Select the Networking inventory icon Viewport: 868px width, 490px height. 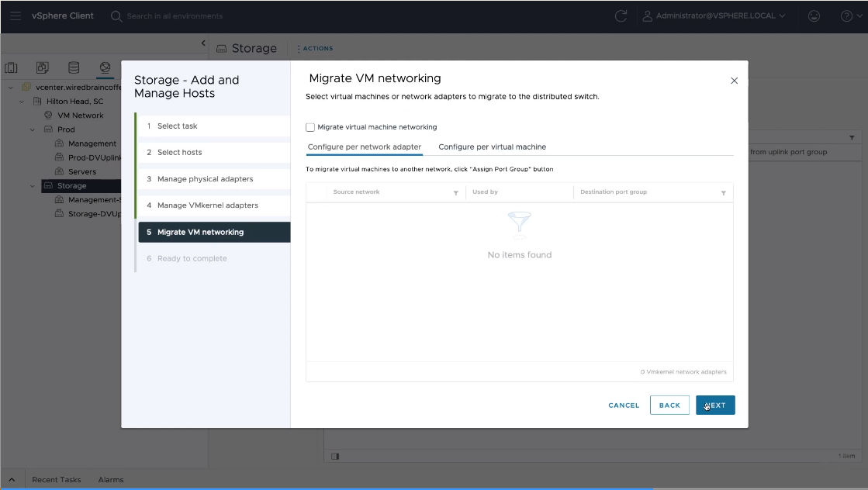[x=105, y=67]
